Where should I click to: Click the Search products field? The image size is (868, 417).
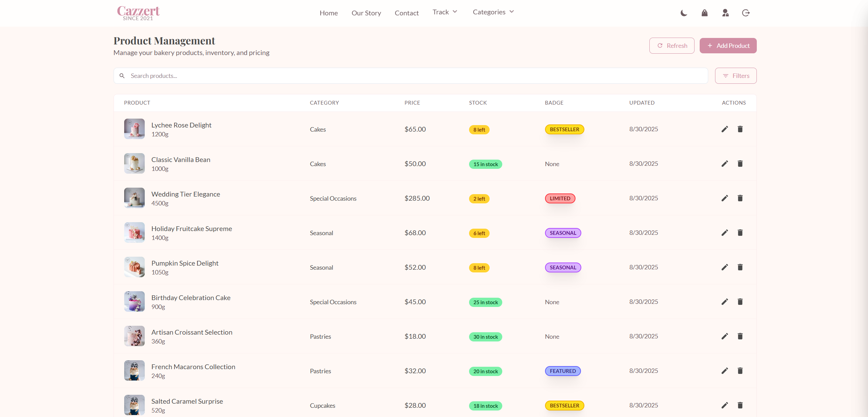click(x=411, y=76)
